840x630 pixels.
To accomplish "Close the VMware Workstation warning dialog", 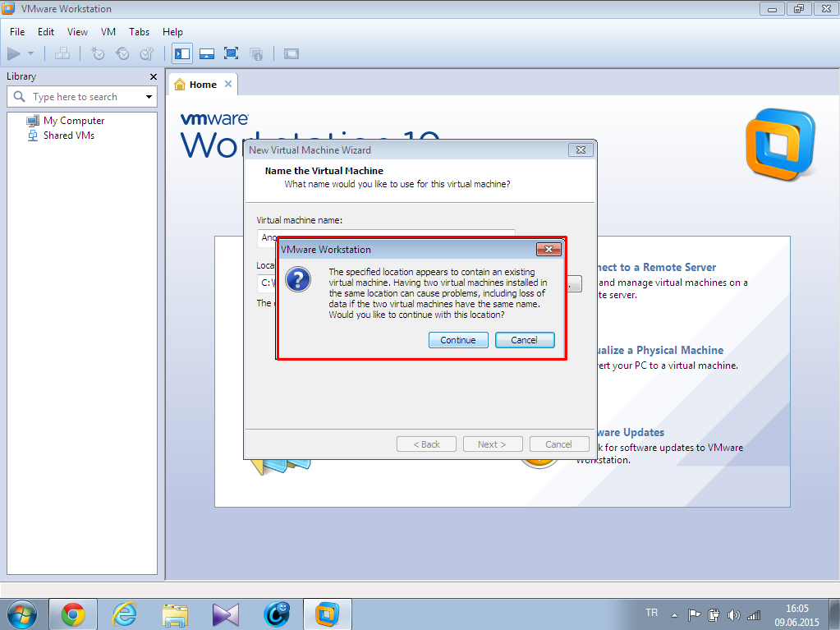I will click(x=549, y=249).
